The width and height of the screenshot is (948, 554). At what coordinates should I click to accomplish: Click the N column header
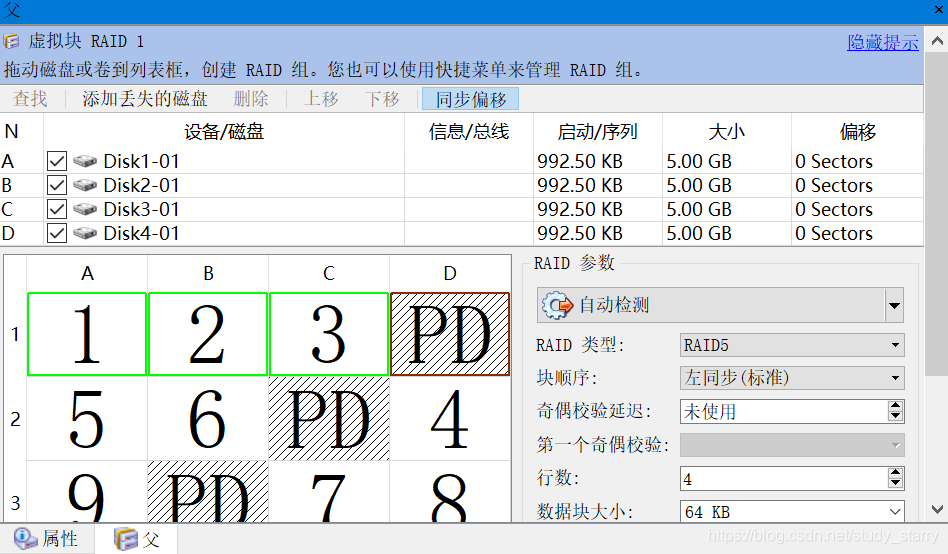point(22,131)
